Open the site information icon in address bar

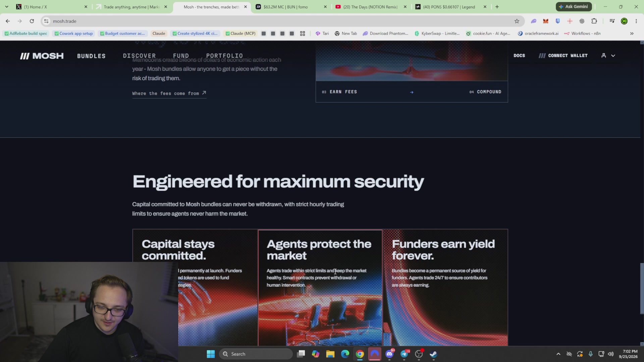pyautogui.click(x=46, y=21)
